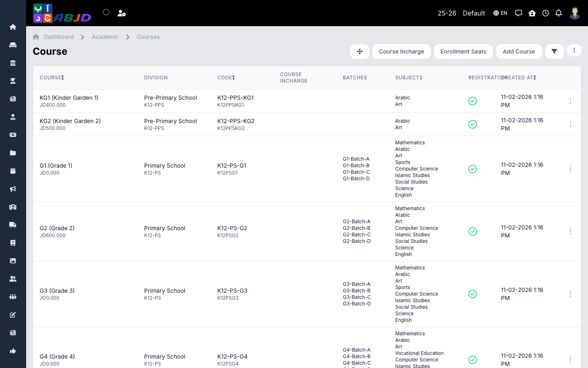Screen dimensions: 588x368
Task: Select the book icon in the sidebar
Action: point(13,243)
